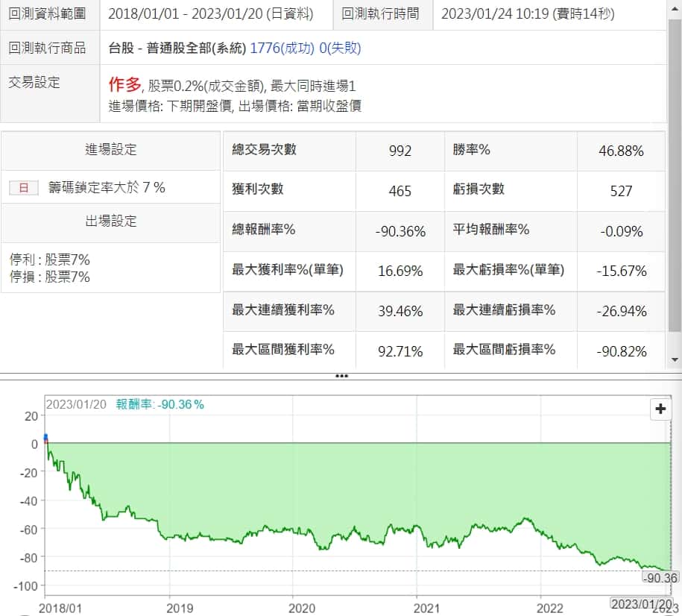Click the 作多 long position text

pyautogui.click(x=125, y=84)
